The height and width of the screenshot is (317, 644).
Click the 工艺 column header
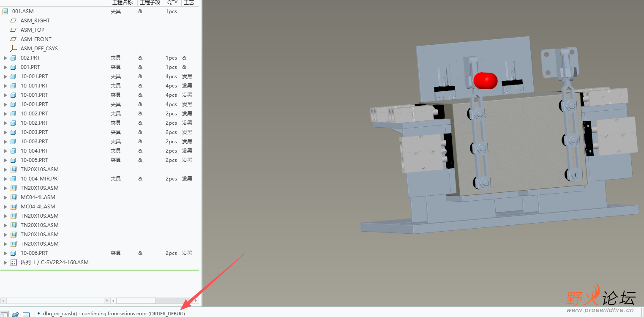[189, 3]
